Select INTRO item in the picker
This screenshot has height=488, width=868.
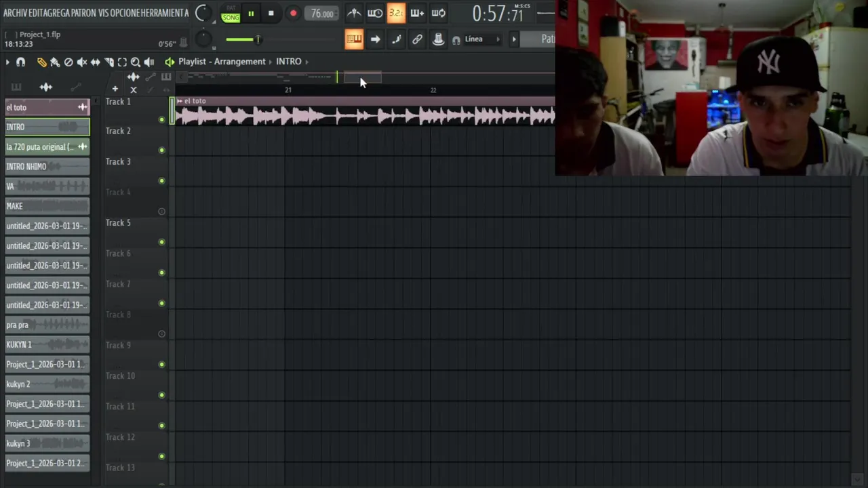(47, 127)
